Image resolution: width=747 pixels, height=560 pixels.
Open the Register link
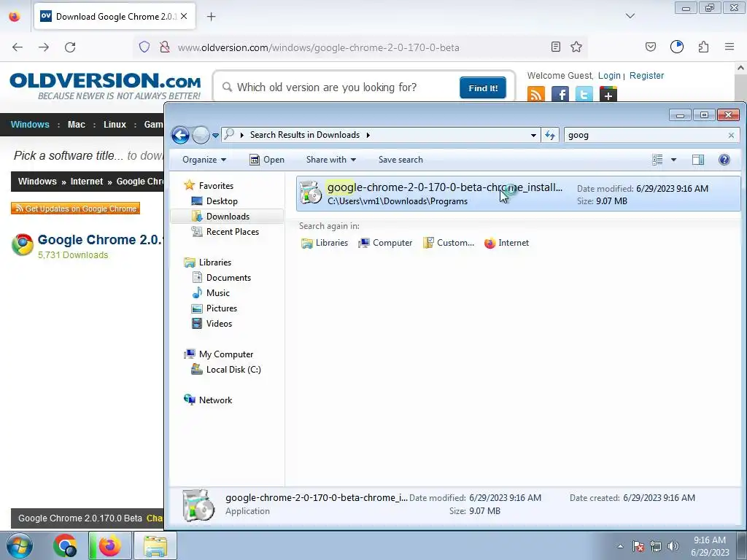[x=646, y=76]
